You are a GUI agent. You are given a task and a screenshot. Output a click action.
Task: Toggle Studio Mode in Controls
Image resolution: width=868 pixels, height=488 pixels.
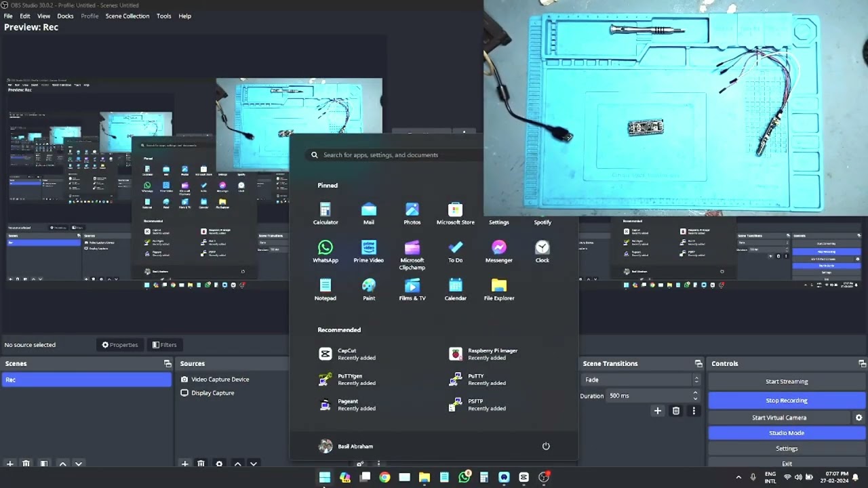(x=787, y=433)
